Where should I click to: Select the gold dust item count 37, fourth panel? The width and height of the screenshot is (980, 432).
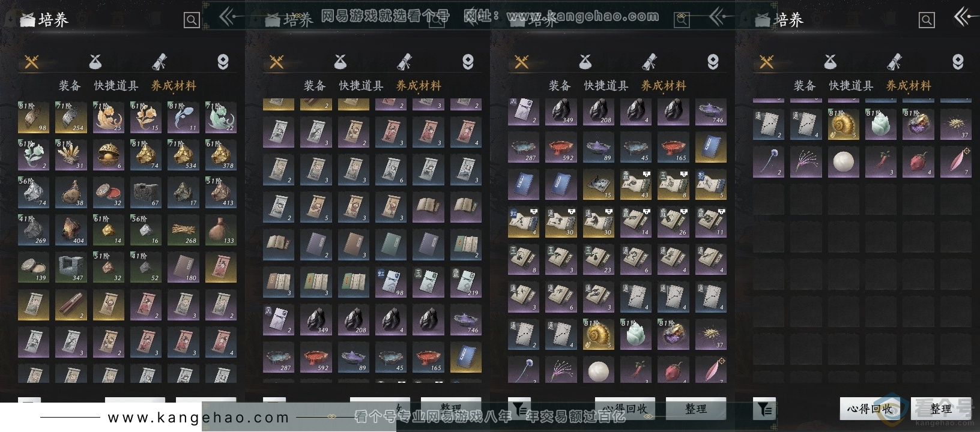coord(955,124)
